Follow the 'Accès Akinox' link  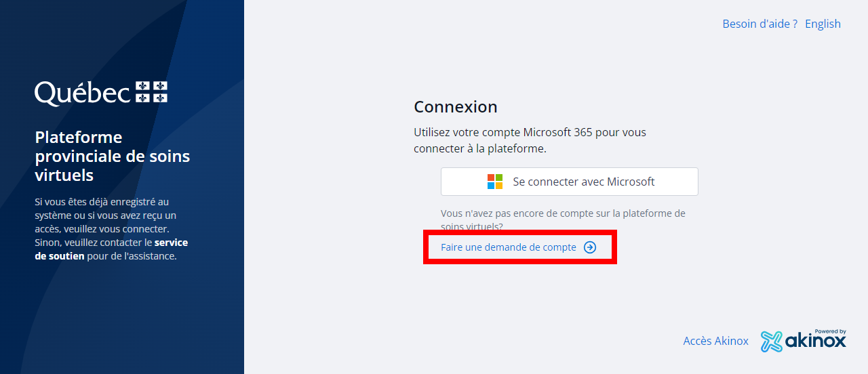pyautogui.click(x=715, y=341)
